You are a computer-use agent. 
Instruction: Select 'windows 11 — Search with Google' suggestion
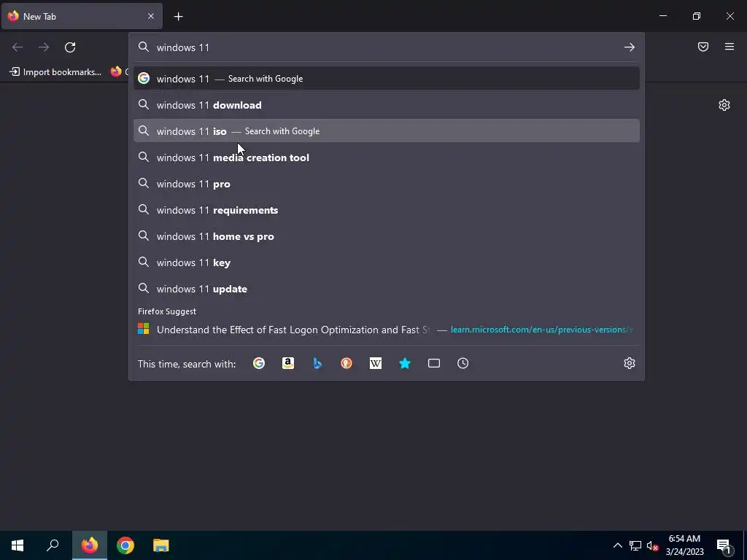point(387,79)
